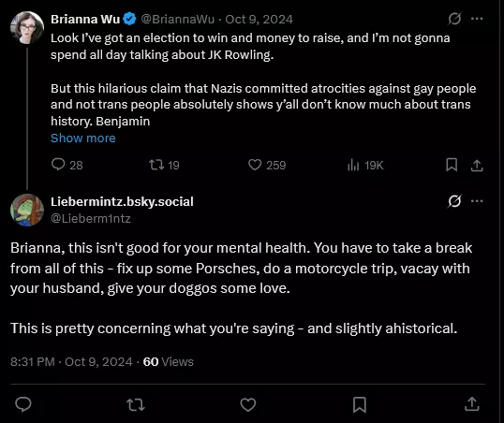Repost Liebermintz's reply
This screenshot has width=504, height=423.
tap(136, 404)
